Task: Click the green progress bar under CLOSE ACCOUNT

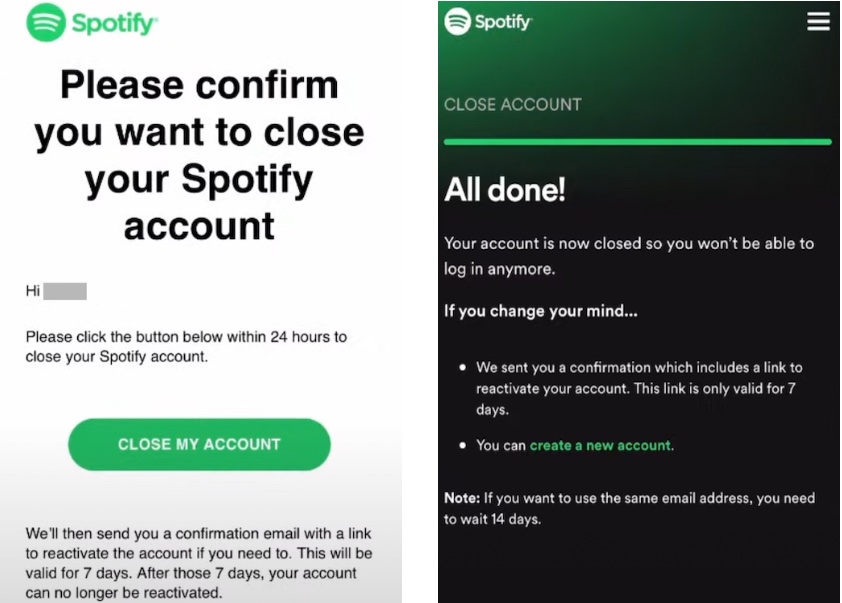Action: (637, 142)
